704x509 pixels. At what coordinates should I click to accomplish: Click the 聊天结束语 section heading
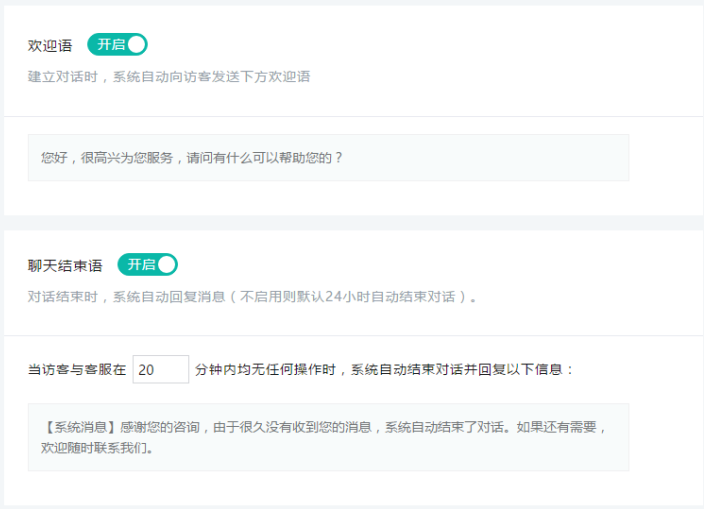point(65,266)
